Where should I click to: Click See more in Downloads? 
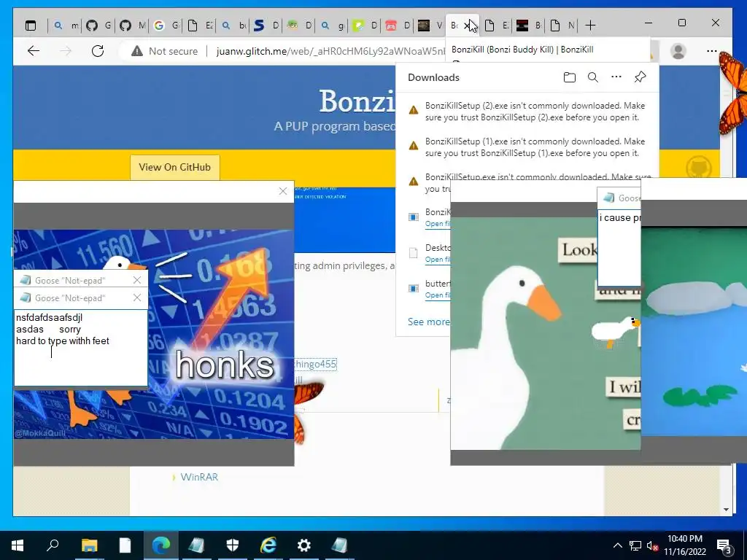coord(428,322)
